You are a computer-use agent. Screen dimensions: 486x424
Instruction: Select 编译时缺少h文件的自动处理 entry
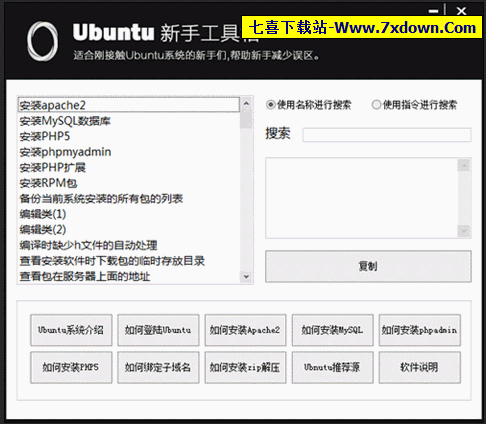(x=129, y=245)
